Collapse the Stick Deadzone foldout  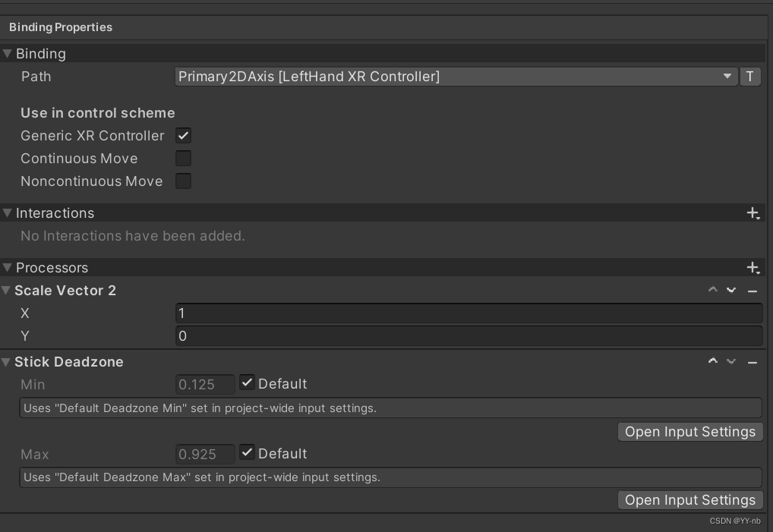[x=8, y=362]
